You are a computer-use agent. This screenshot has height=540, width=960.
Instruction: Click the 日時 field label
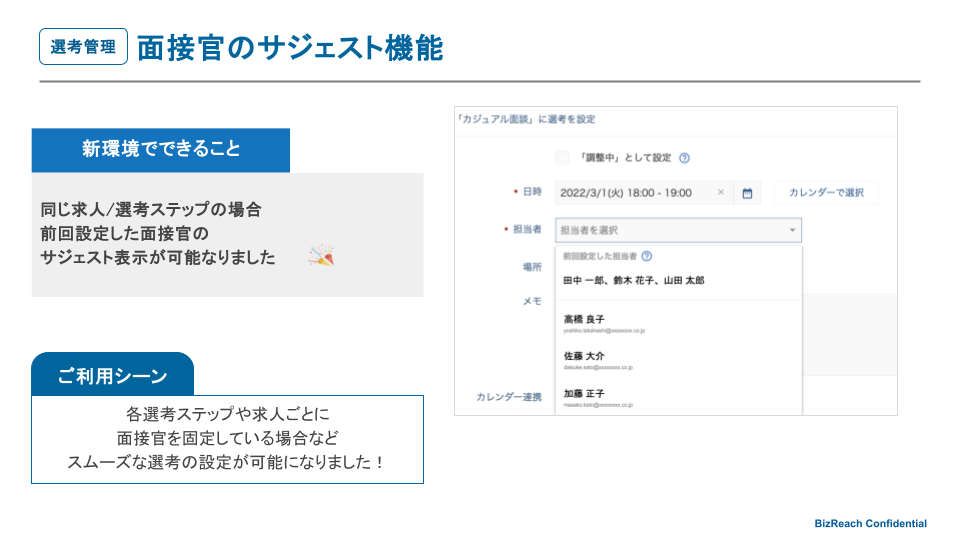point(531,192)
